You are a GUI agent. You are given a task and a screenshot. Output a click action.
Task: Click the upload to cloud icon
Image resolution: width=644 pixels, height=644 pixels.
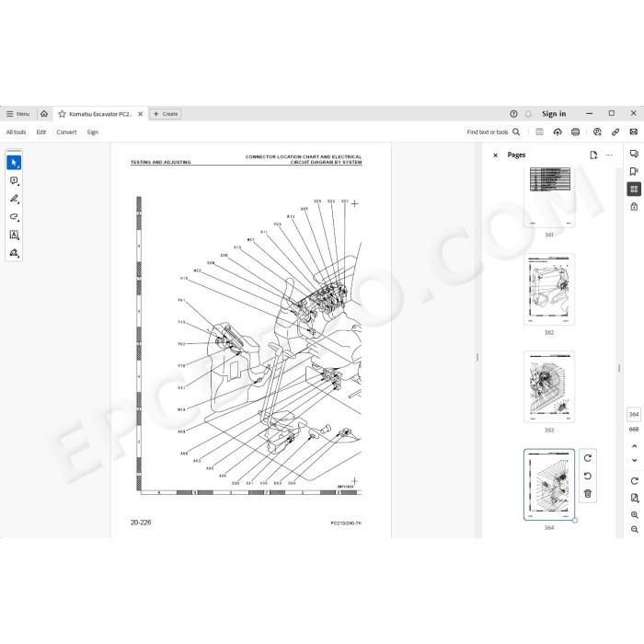click(558, 132)
